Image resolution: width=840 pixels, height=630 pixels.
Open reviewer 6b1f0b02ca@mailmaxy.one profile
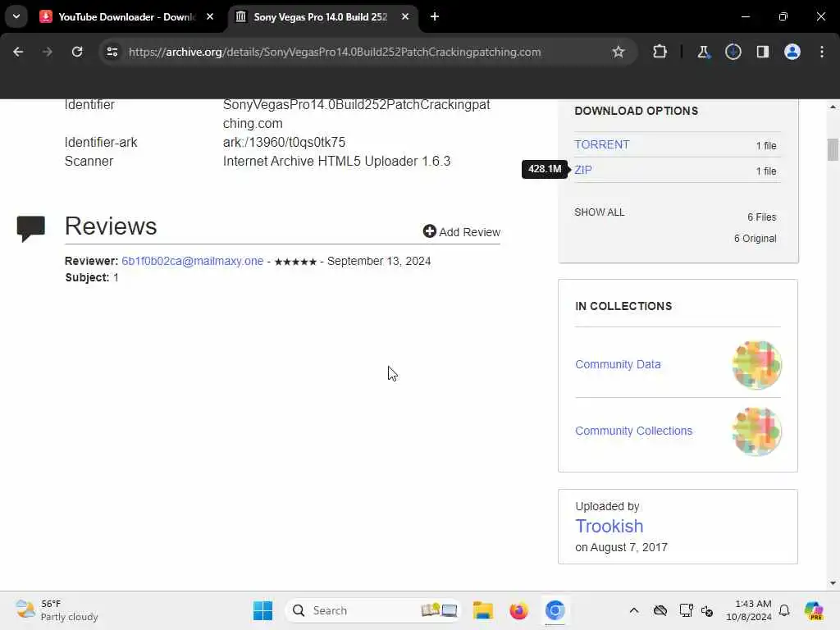(x=192, y=261)
